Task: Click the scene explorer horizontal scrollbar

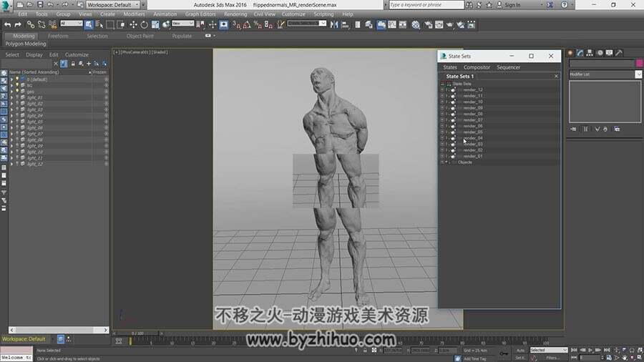Action: [59, 330]
